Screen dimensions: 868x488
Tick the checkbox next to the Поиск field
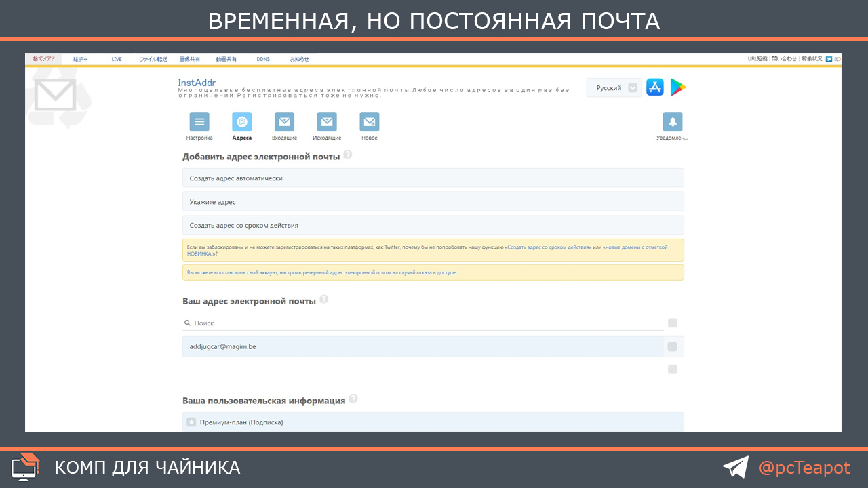coord(673,323)
